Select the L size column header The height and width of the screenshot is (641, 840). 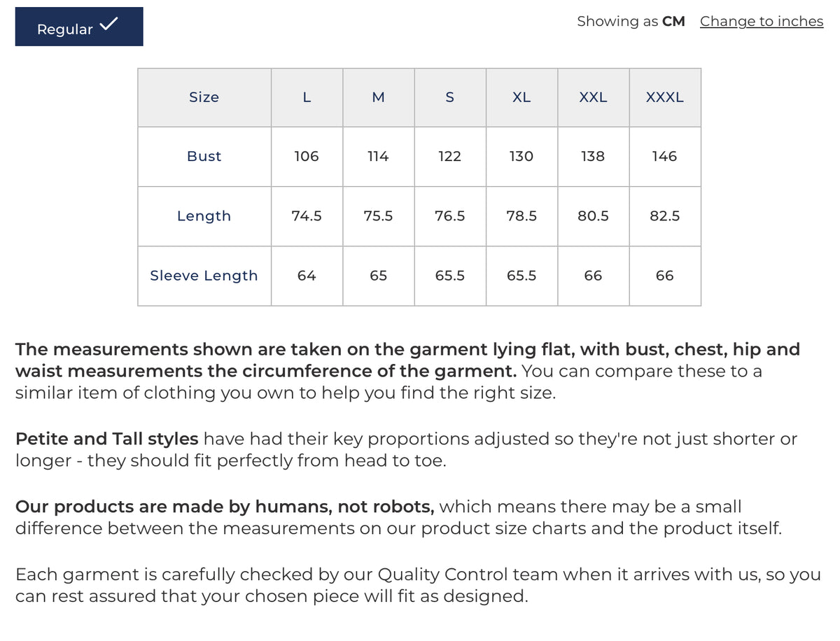[307, 97]
